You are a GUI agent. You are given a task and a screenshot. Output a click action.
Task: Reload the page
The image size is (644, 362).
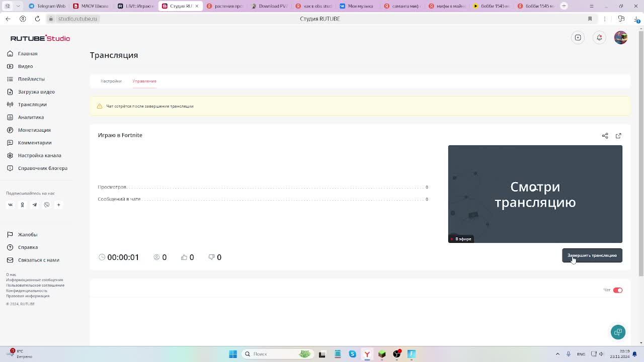point(37,19)
